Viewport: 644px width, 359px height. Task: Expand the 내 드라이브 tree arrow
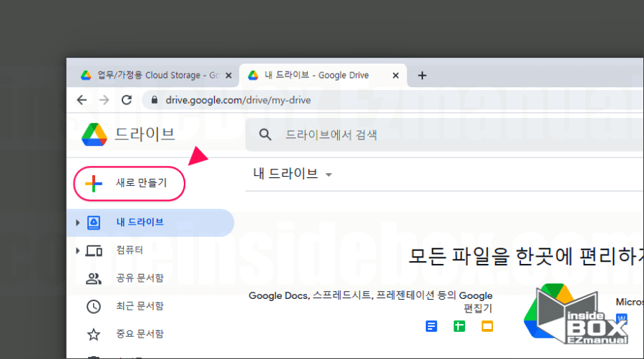click(x=77, y=223)
